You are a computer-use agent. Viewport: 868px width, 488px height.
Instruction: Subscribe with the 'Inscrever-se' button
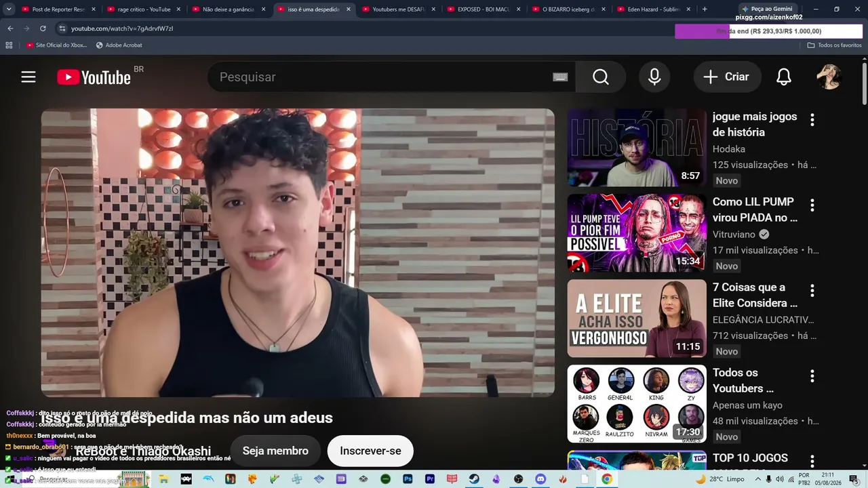(x=370, y=451)
